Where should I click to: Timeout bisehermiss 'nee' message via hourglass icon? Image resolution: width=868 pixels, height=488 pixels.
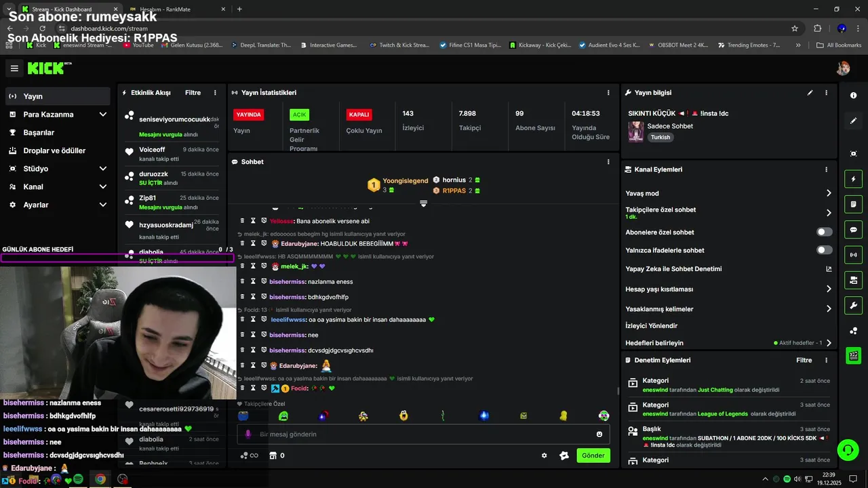(x=253, y=335)
